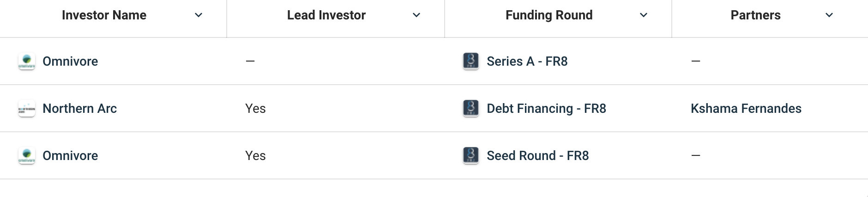
Task: Select the Yes cell in Northern Arc row
Action: [x=255, y=109]
